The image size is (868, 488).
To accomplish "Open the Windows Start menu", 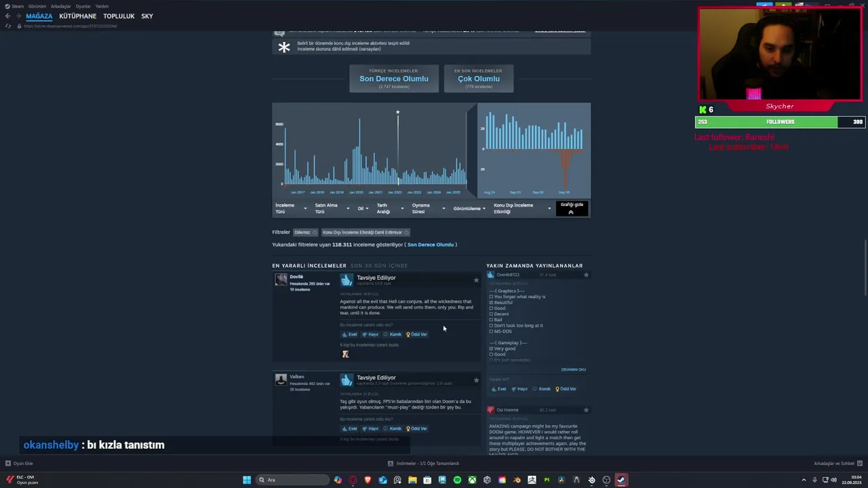I will click(247, 480).
